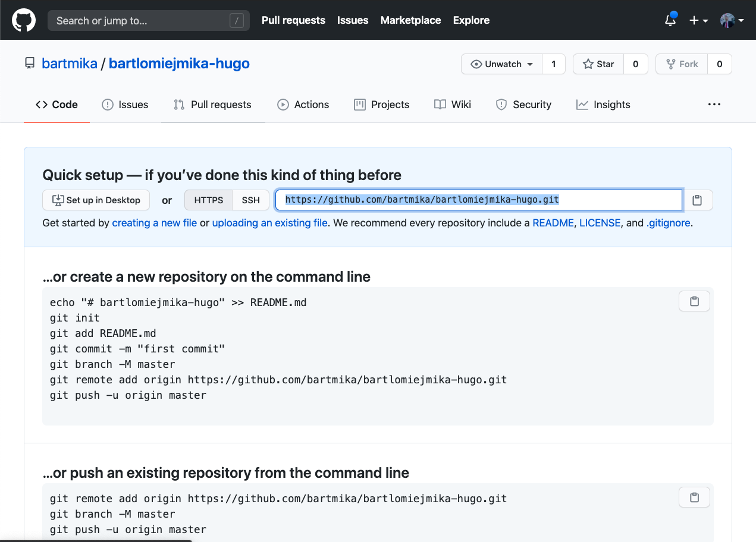
Task: Open the notifications bell
Action: [670, 20]
